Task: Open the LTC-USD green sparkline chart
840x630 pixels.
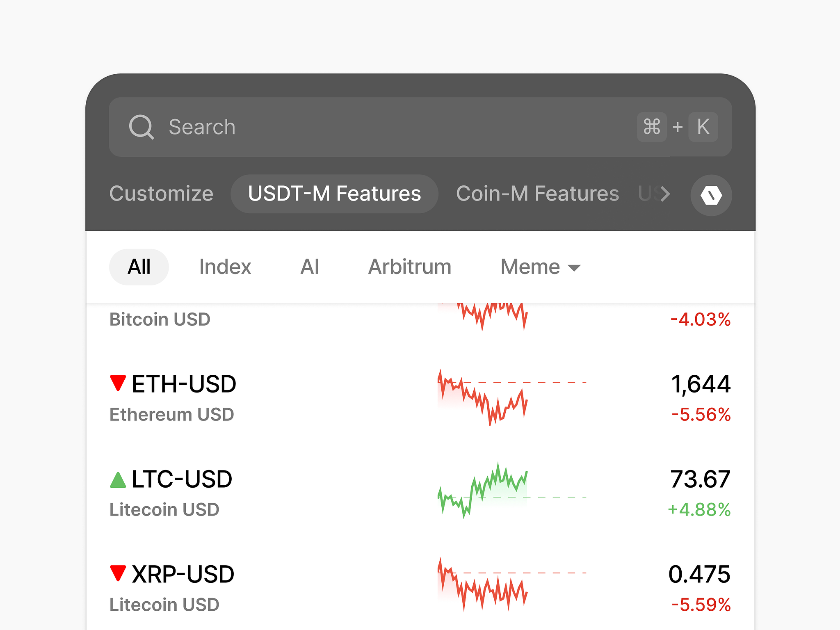Action: (483, 491)
